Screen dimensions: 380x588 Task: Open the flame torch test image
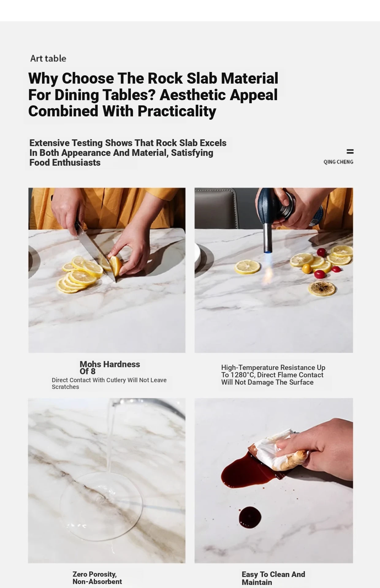click(274, 270)
